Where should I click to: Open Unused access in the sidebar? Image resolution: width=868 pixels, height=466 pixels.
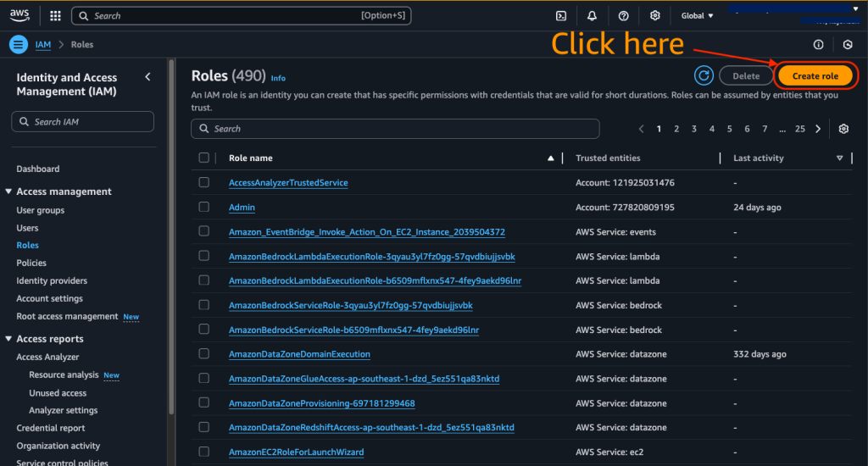coord(58,393)
